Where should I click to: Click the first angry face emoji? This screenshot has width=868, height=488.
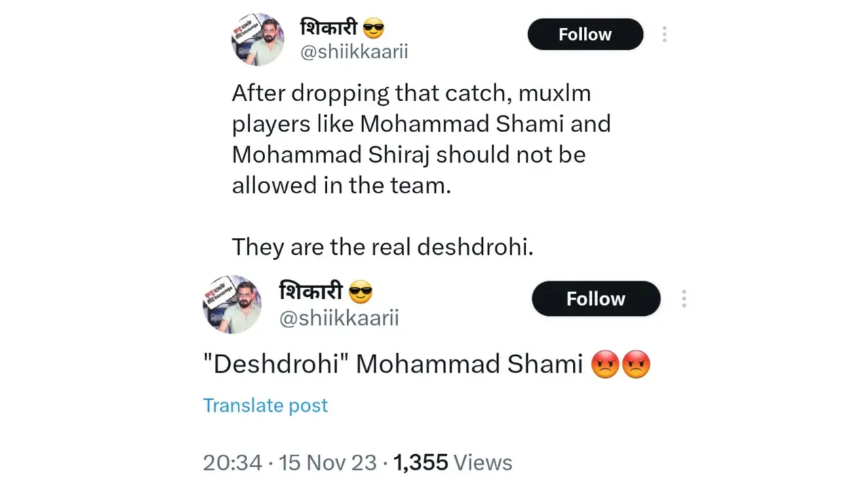pos(604,365)
